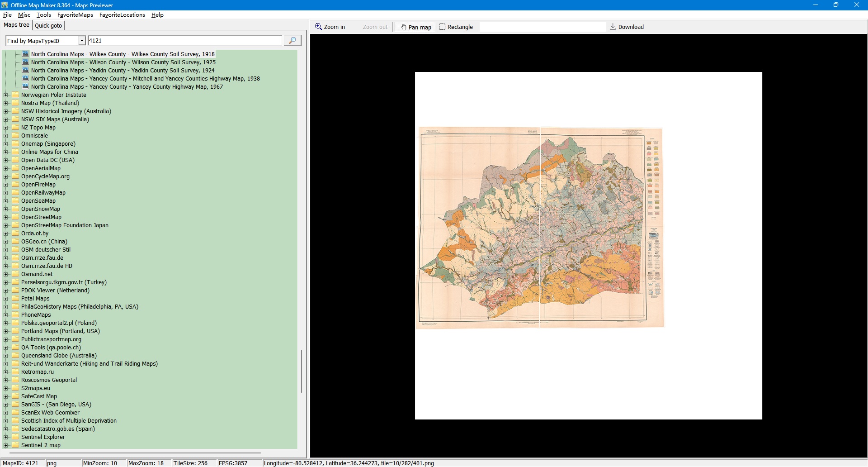This screenshot has height=467, width=868.
Task: Click the Sentinel Explorer folder icon
Action: 16,437
